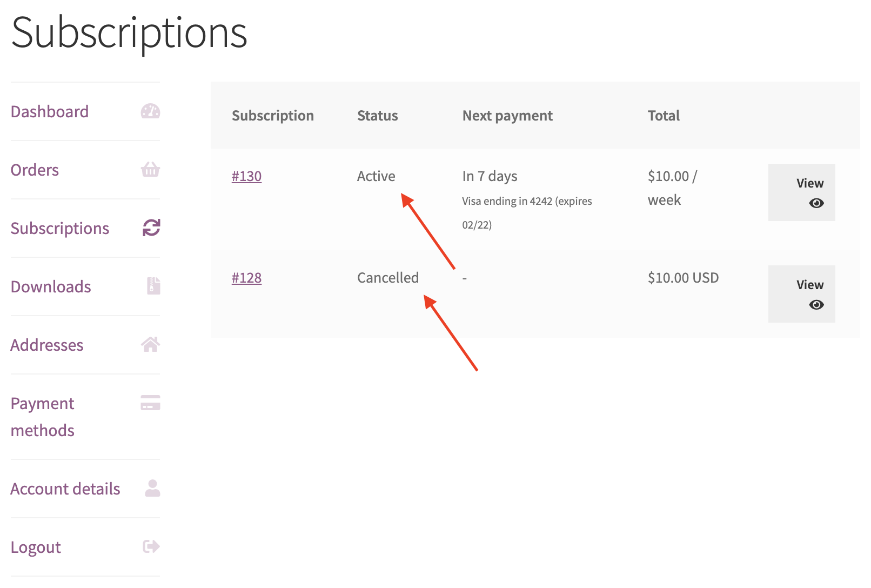Open the Payment methods page
The height and width of the screenshot is (588, 871).
(43, 417)
